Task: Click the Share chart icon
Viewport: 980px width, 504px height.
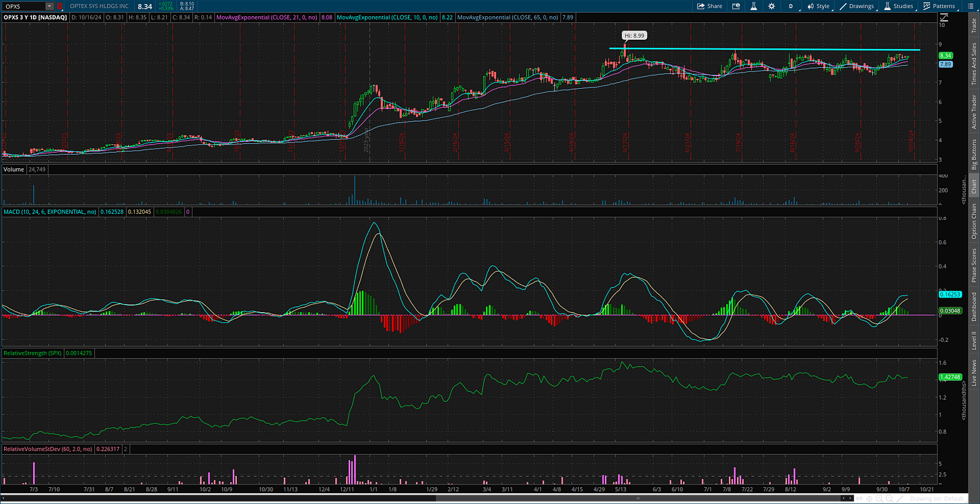Action: [709, 6]
